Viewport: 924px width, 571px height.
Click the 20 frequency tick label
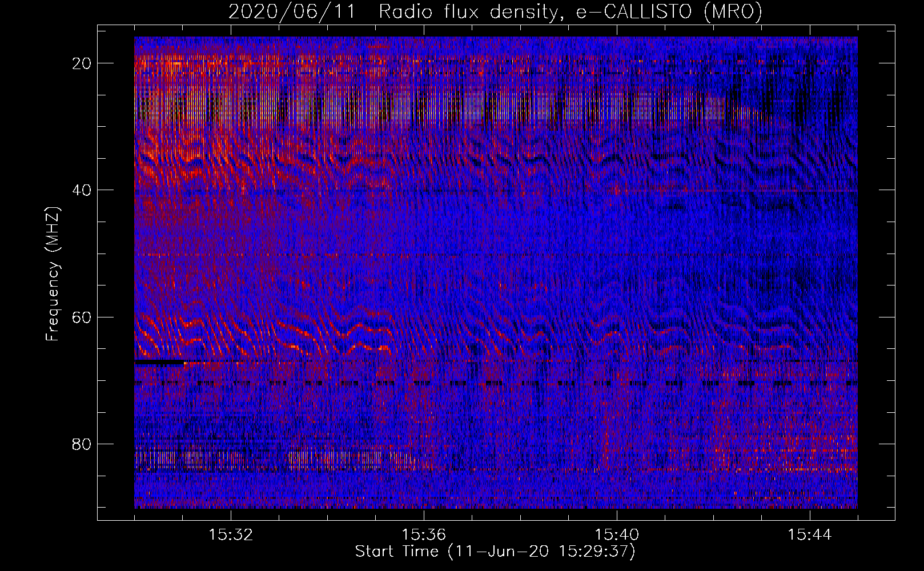pos(82,63)
